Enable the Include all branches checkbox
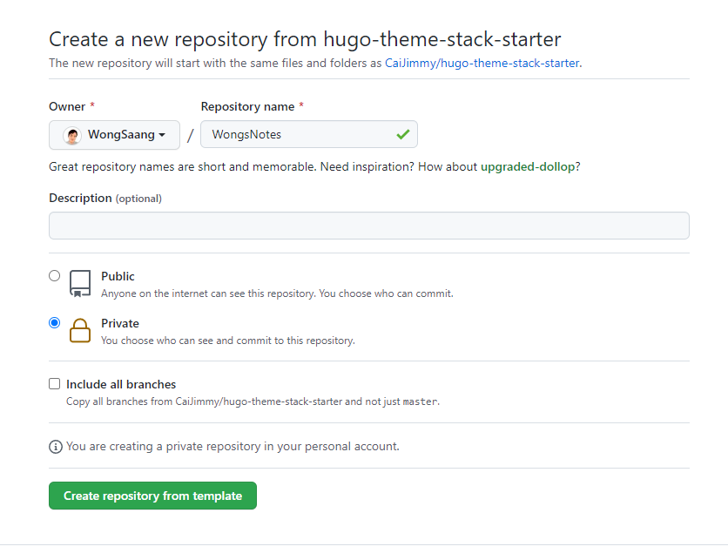This screenshot has width=728, height=560. click(x=55, y=384)
